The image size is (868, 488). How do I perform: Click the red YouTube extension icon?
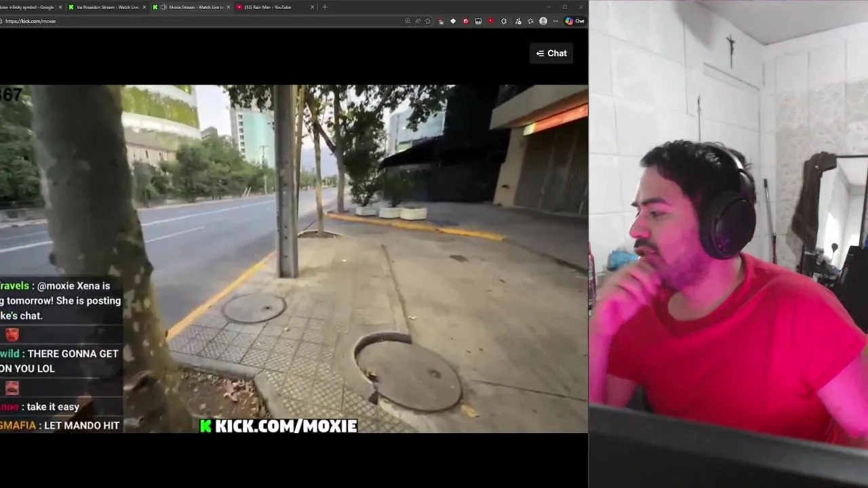(491, 21)
